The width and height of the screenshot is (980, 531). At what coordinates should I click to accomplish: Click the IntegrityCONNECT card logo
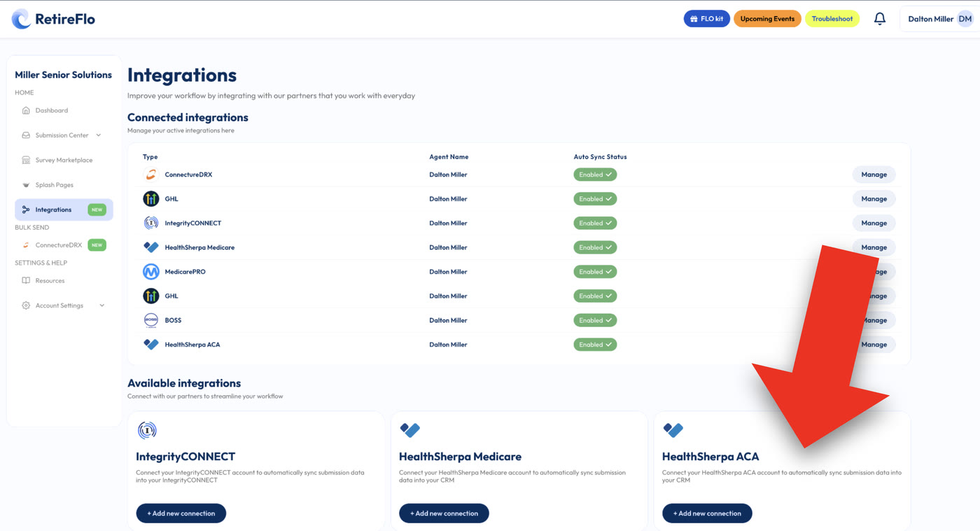coord(147,430)
